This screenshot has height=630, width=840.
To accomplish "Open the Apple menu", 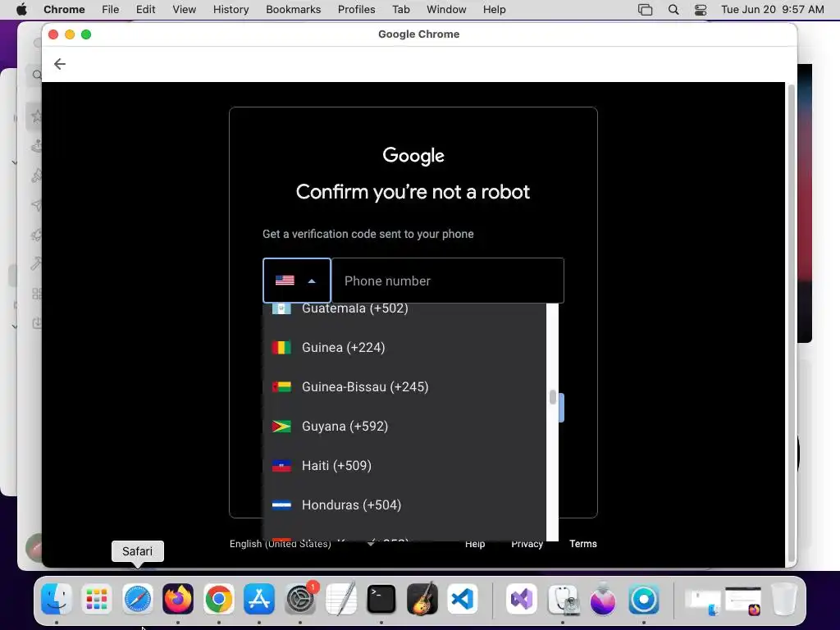I will click(21, 10).
